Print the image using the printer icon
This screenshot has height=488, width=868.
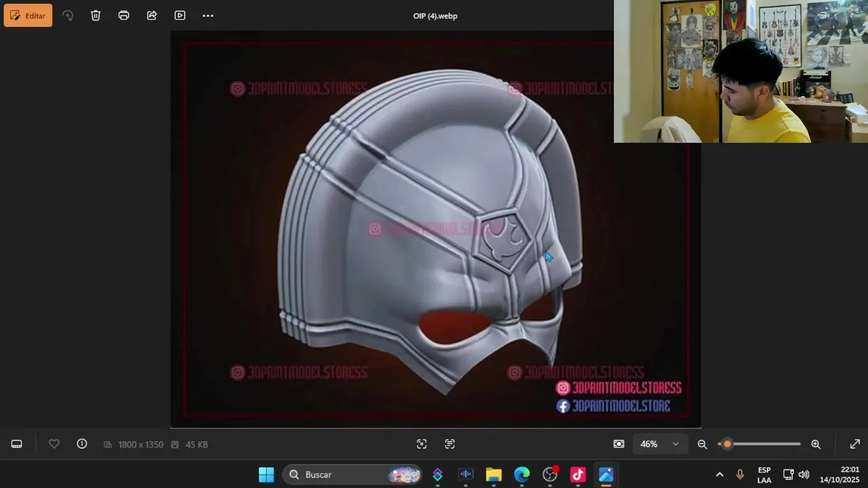(123, 16)
